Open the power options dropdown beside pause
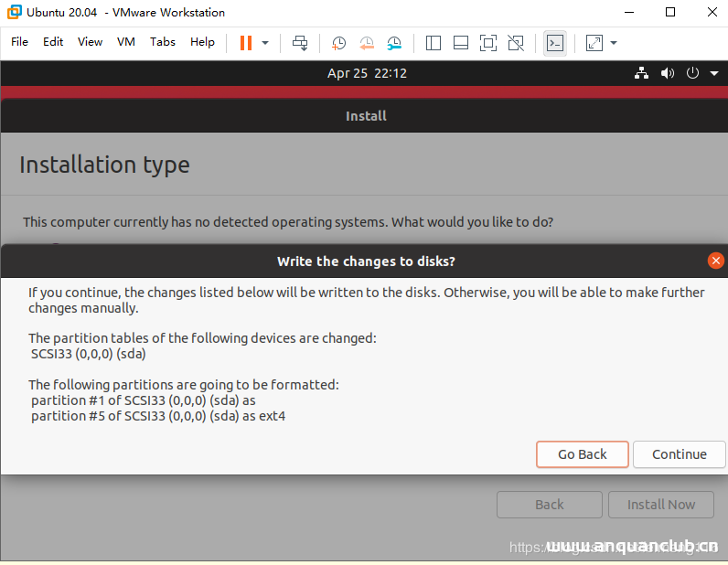This screenshot has height=565, width=728. (x=265, y=43)
